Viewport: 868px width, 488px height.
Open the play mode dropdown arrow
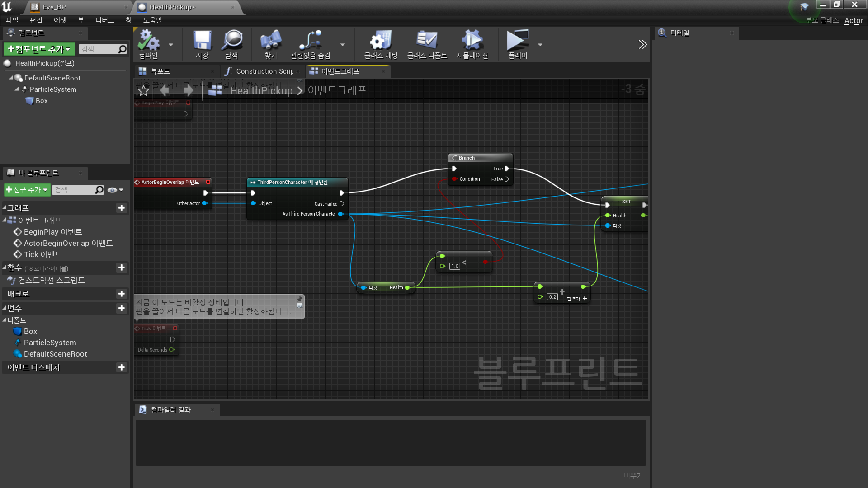(x=540, y=45)
